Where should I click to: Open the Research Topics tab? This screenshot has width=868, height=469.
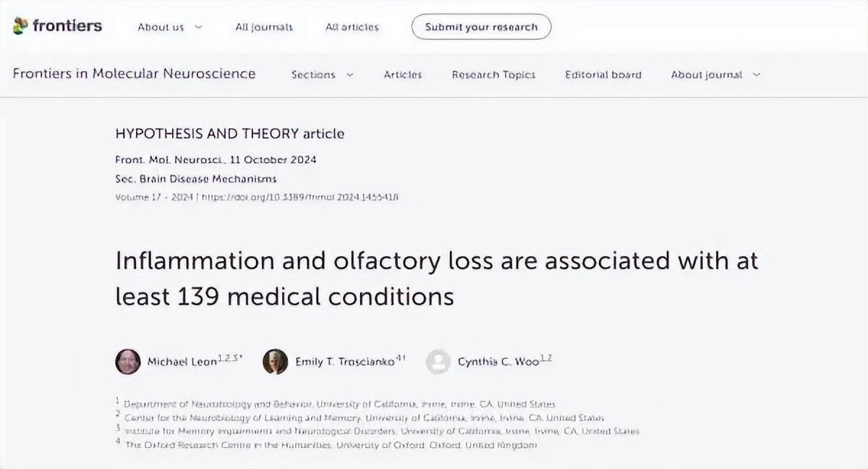(x=493, y=75)
